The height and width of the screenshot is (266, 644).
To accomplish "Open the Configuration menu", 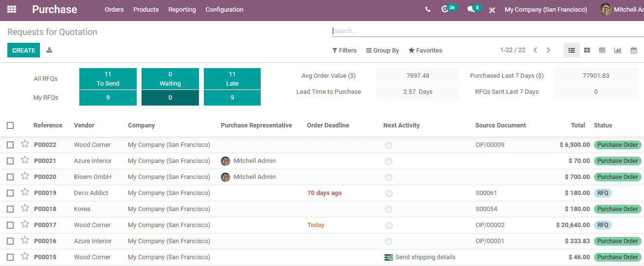I will tap(224, 9).
